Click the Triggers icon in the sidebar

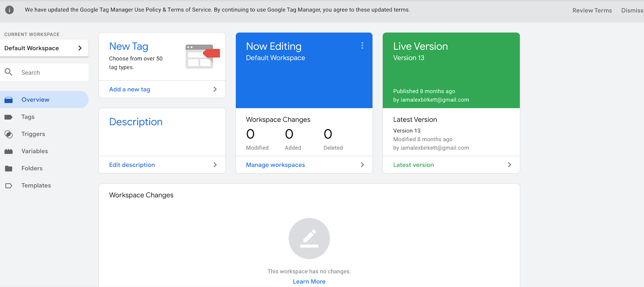(8, 134)
